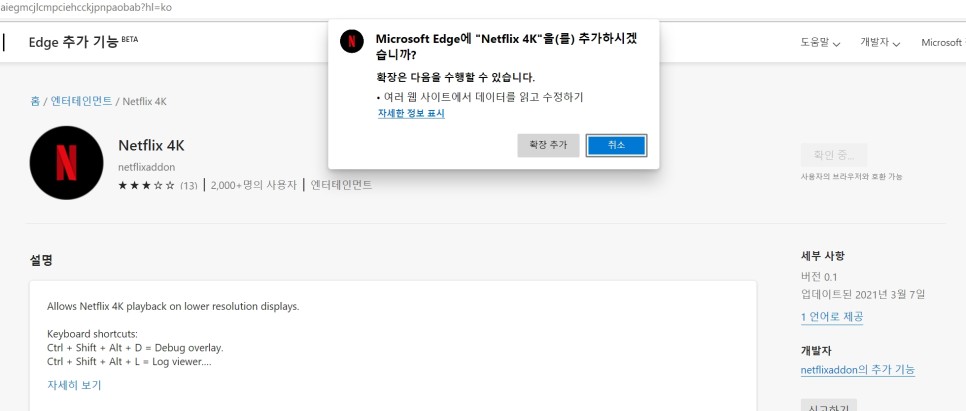Click the large Netflix 4K extension logo

(x=67, y=163)
